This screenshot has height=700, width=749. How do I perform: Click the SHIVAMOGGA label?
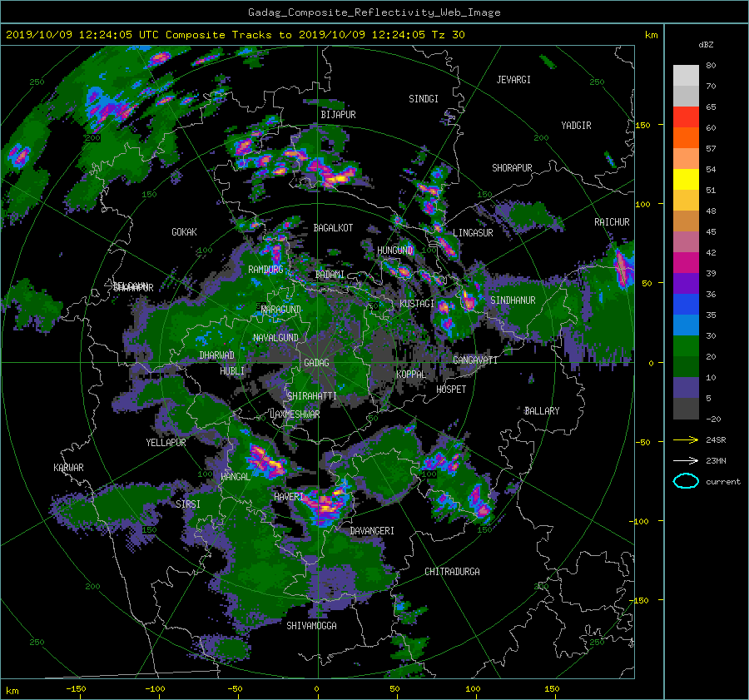click(x=311, y=626)
